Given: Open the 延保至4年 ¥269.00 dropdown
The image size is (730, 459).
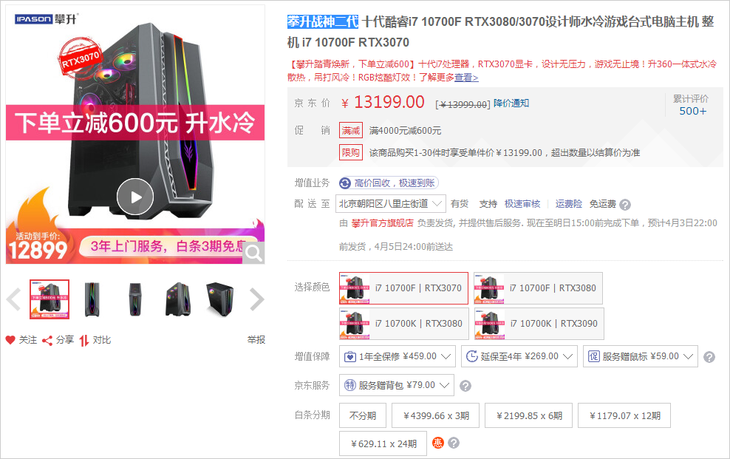Looking at the screenshot, I should click(x=519, y=356).
